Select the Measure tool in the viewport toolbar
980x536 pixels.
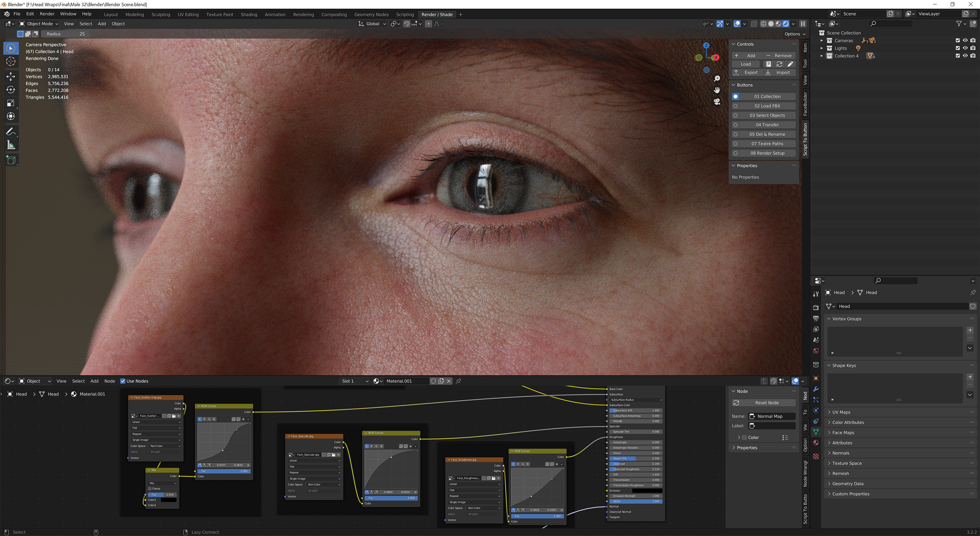click(11, 145)
